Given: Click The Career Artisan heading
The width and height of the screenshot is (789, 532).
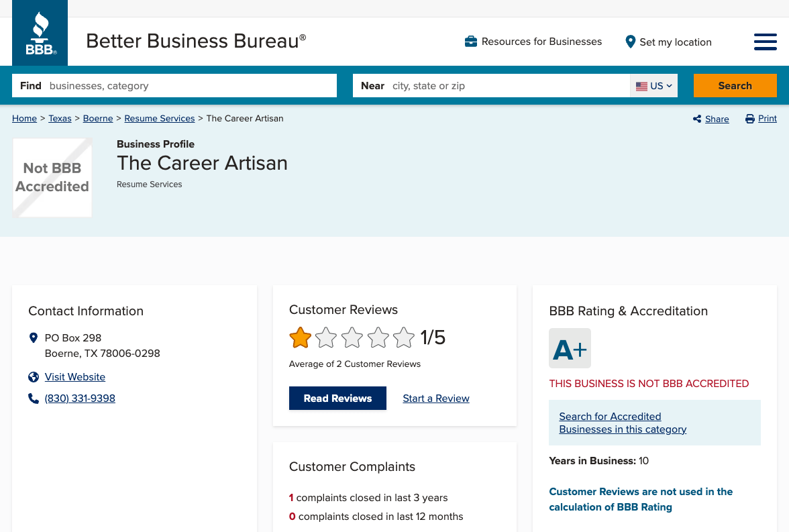Looking at the screenshot, I should coord(202,163).
